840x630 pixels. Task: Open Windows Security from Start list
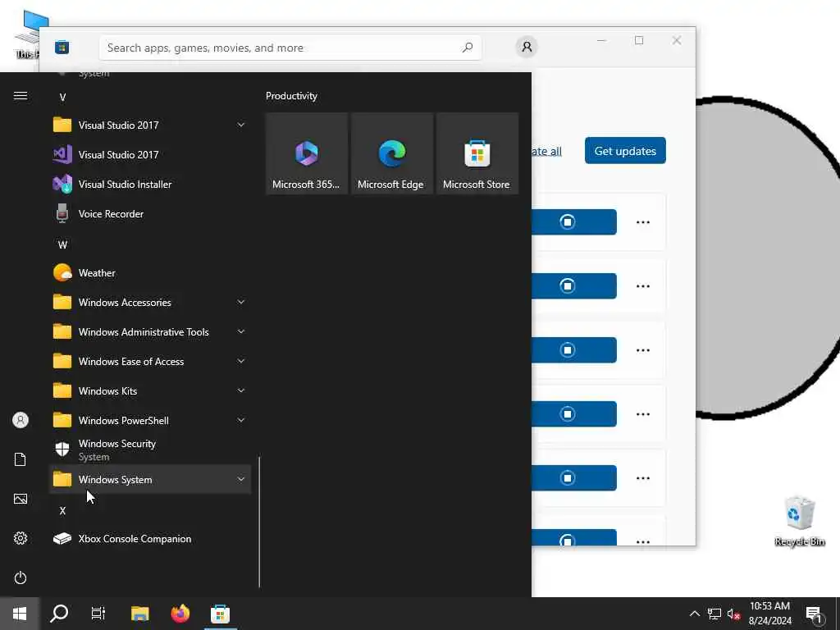(x=151, y=450)
